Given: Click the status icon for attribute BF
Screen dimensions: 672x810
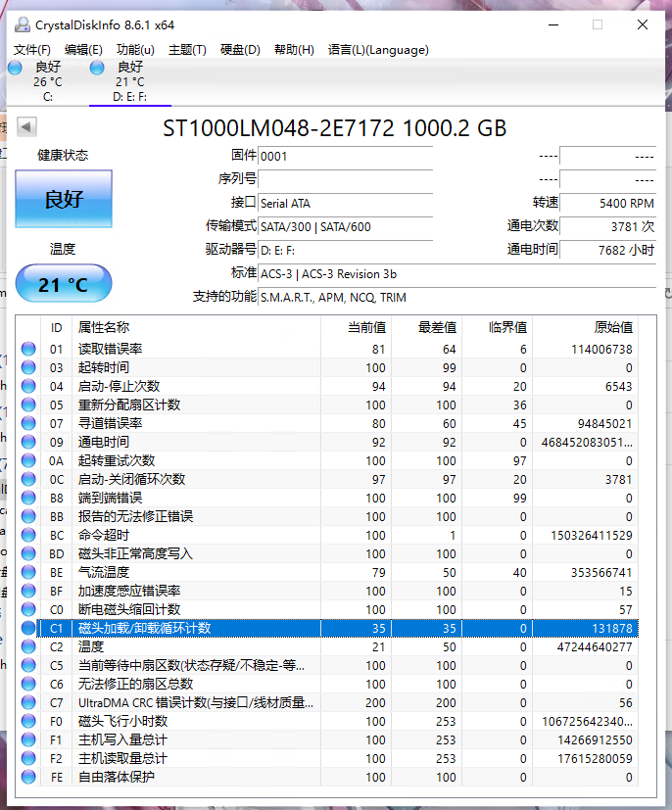Looking at the screenshot, I should click(x=28, y=591).
